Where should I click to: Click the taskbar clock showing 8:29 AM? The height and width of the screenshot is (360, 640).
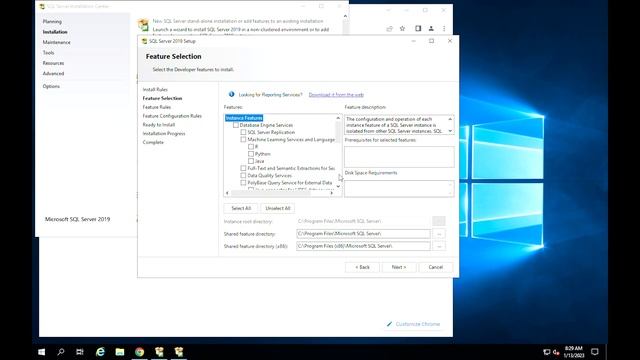(573, 352)
